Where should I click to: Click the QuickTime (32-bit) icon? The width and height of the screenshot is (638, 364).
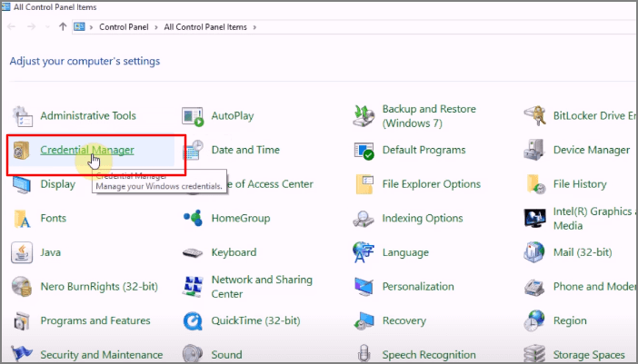(x=193, y=321)
